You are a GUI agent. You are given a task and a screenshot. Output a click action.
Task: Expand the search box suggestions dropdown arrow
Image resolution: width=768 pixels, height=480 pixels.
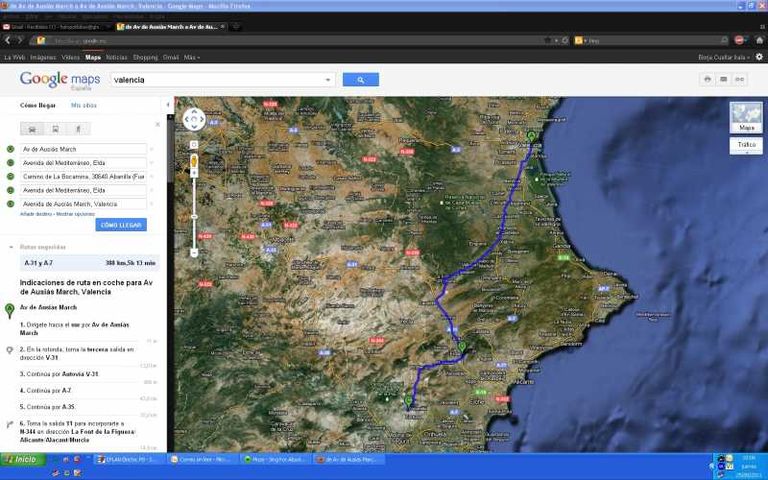328,80
